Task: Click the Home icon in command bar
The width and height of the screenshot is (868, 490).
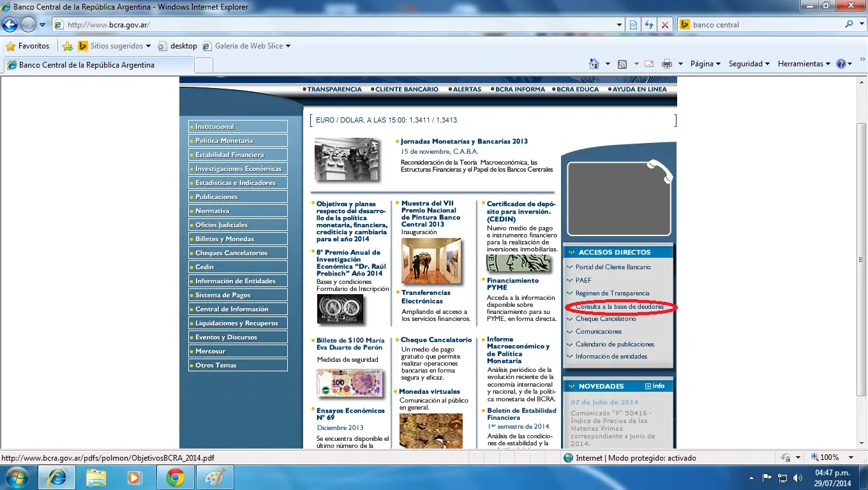Action: tap(594, 64)
